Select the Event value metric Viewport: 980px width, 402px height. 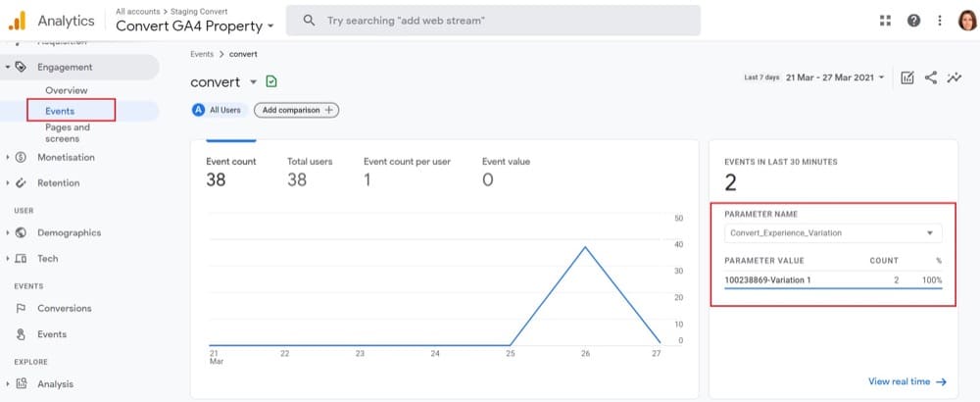(x=506, y=171)
